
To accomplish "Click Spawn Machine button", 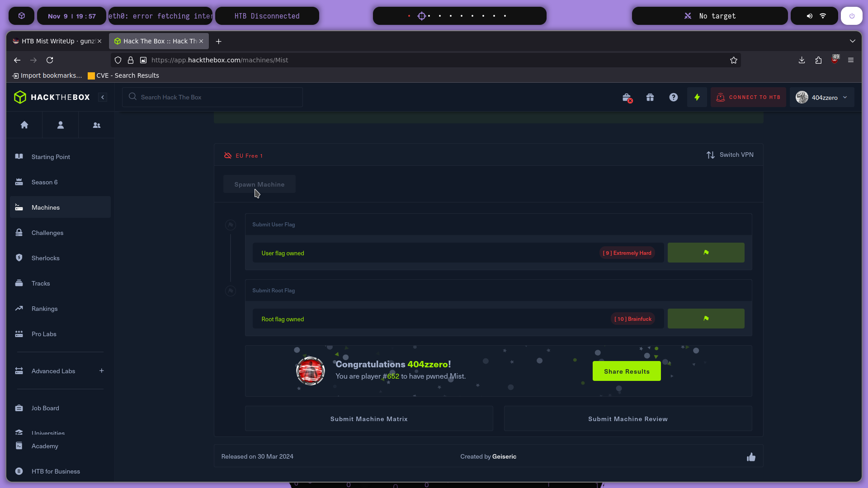I will 259,184.
